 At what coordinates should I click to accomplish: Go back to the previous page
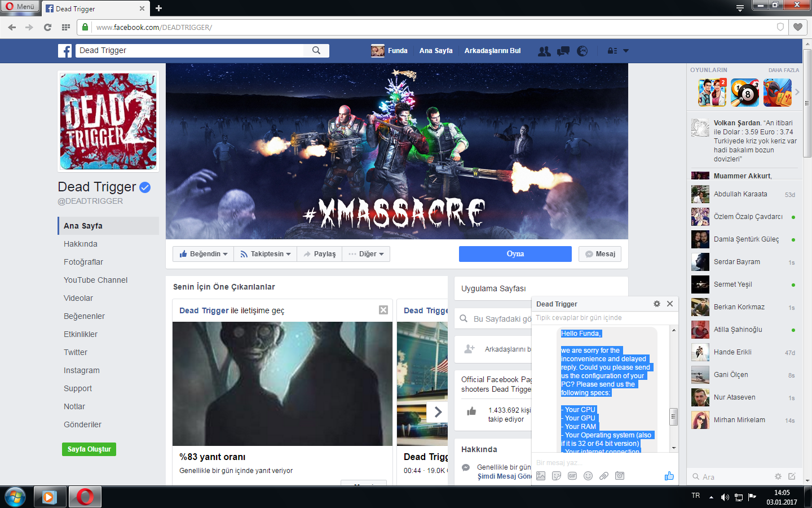pos(12,27)
